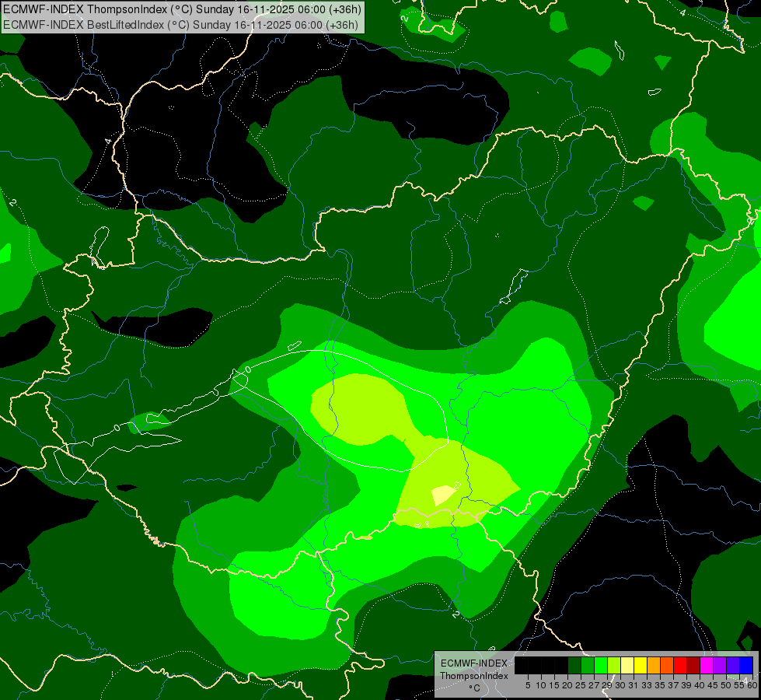The width and height of the screenshot is (761, 700).
Task: Click the legend tick value 20
Action: [567, 684]
